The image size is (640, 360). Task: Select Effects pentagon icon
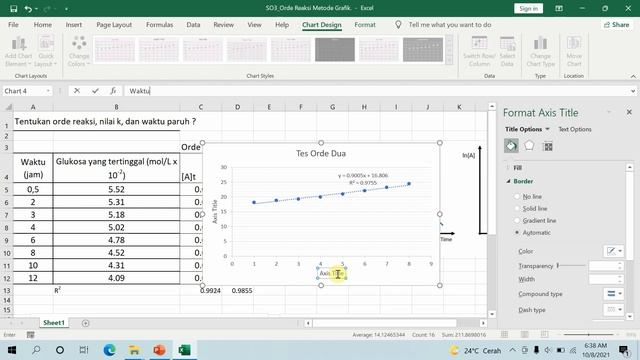click(529, 145)
